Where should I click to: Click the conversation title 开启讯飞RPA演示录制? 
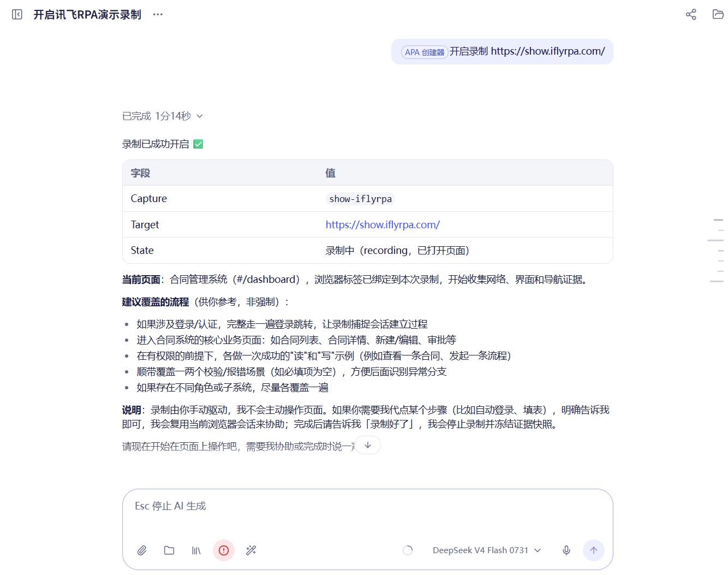(87, 15)
